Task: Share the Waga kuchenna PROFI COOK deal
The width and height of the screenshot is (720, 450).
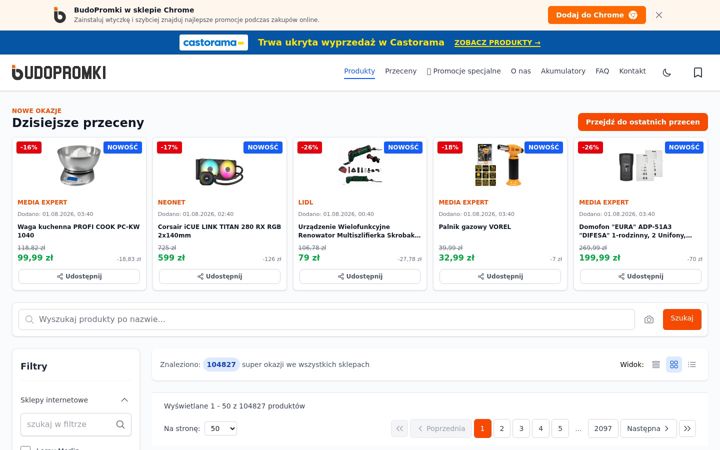Action: click(x=79, y=276)
